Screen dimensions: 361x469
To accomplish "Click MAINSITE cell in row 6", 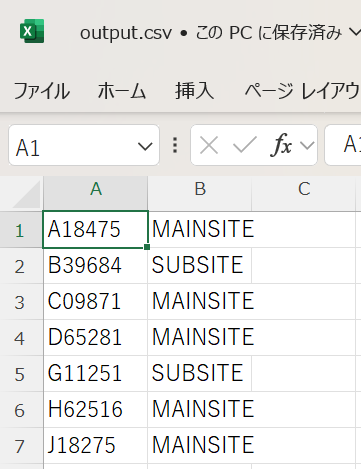I will coord(200,410).
